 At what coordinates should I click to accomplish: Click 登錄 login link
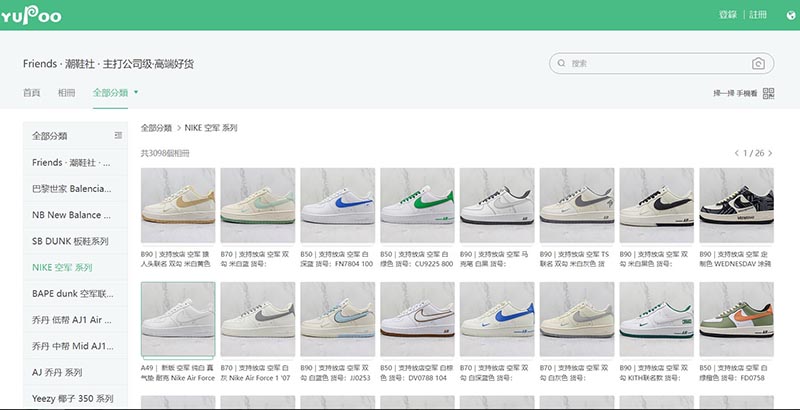(x=728, y=15)
